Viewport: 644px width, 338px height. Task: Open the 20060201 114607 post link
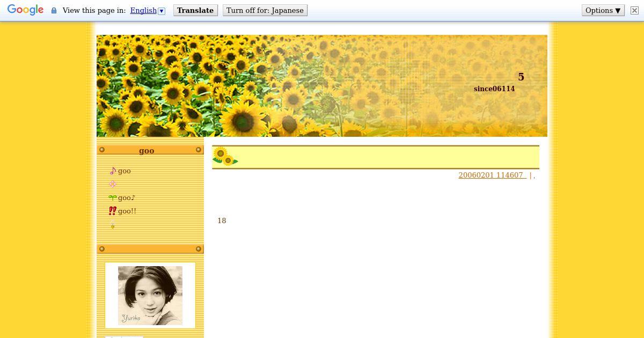coord(492,175)
